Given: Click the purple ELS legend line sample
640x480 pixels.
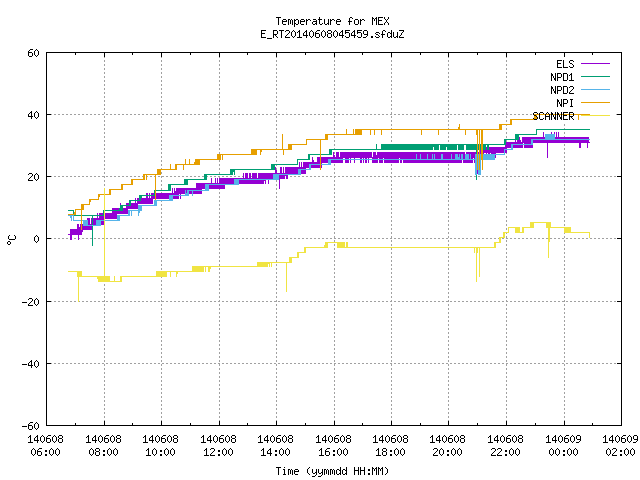Looking at the screenshot, I should [595, 64].
